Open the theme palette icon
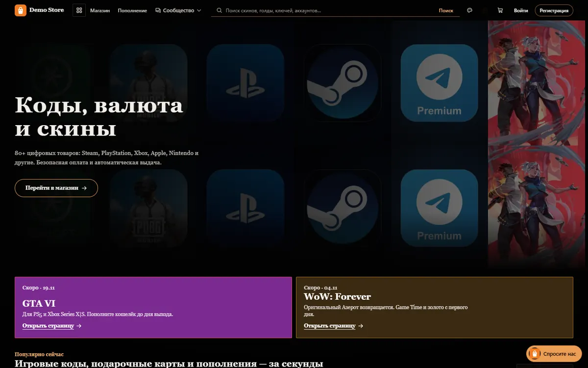This screenshot has width=588, height=368. click(470, 10)
